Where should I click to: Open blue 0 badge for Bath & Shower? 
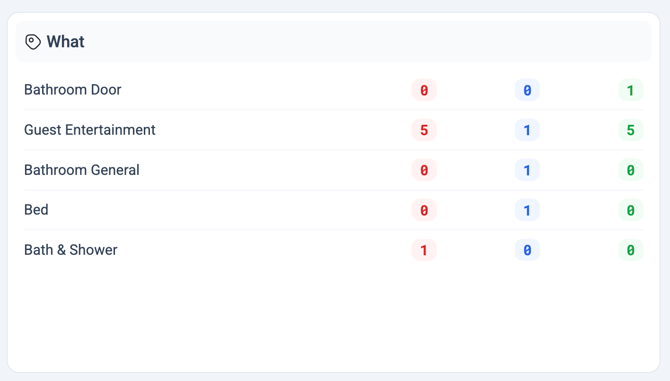527,250
